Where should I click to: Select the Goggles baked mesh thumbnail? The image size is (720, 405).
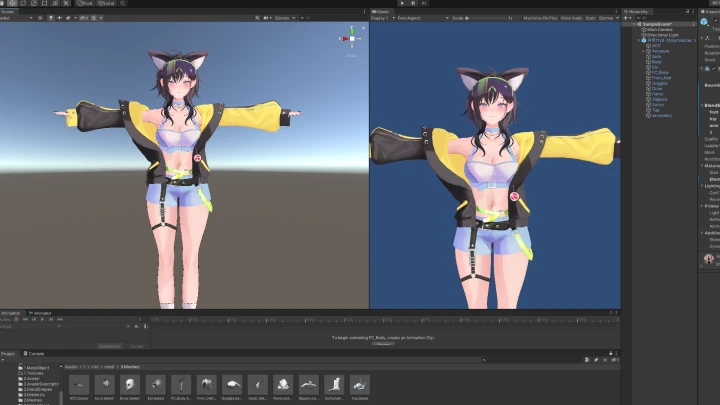(232, 387)
